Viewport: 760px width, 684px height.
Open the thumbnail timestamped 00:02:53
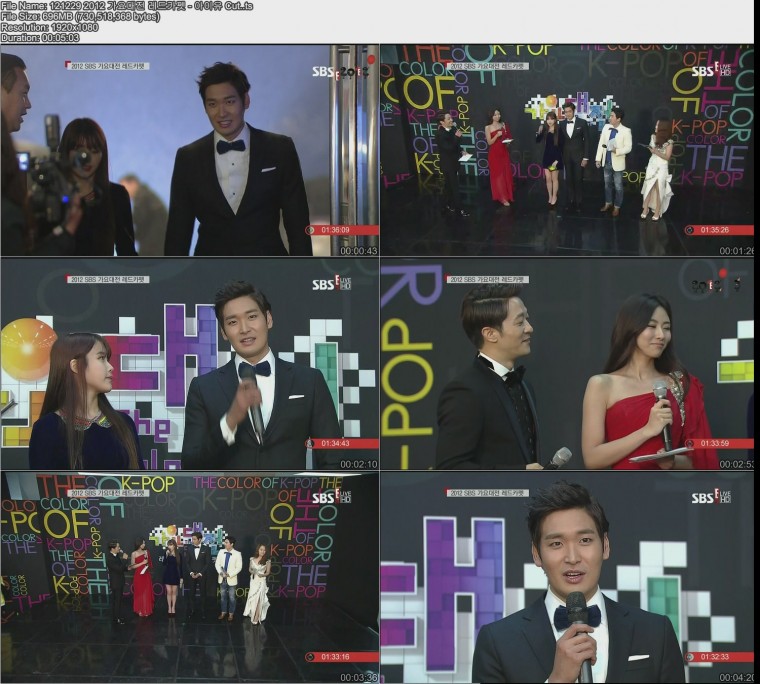(x=568, y=364)
